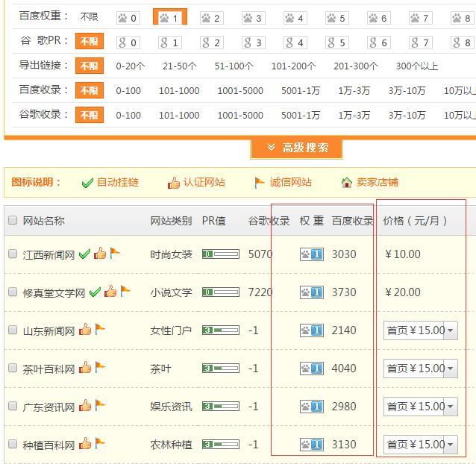This screenshot has width=476, height=464.
Task: Click PR value bar for 种植百科网
Action: click(x=221, y=445)
